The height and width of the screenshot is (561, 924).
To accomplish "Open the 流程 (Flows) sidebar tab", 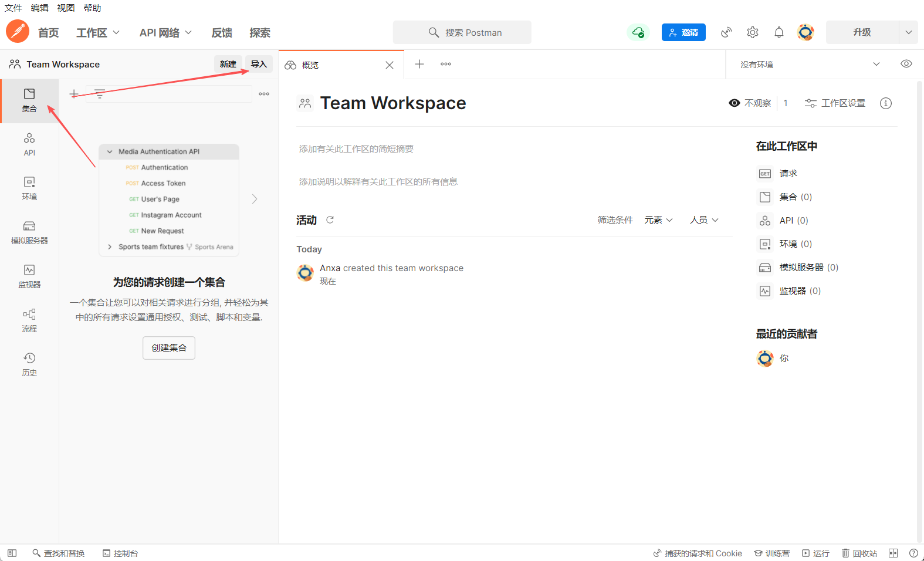I will [29, 320].
